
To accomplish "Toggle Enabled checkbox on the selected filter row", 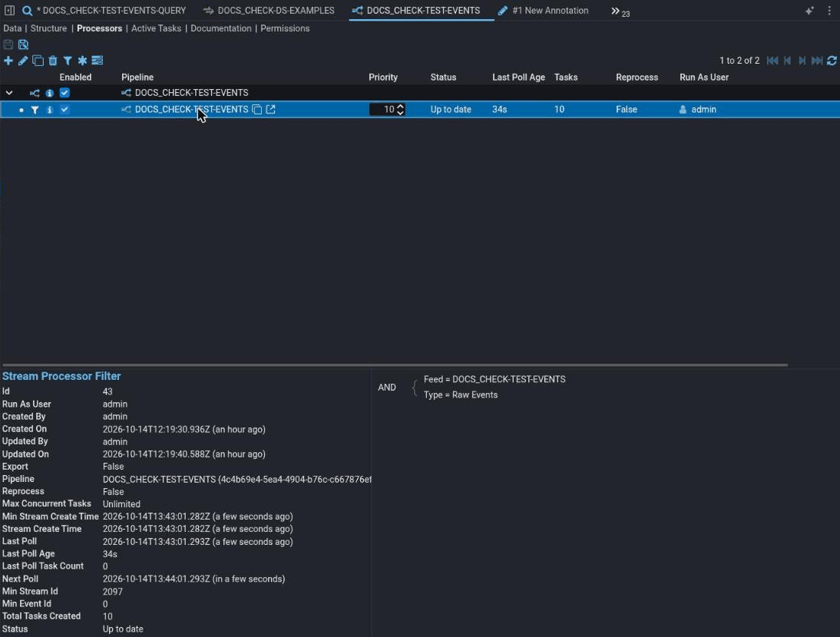I will click(64, 109).
